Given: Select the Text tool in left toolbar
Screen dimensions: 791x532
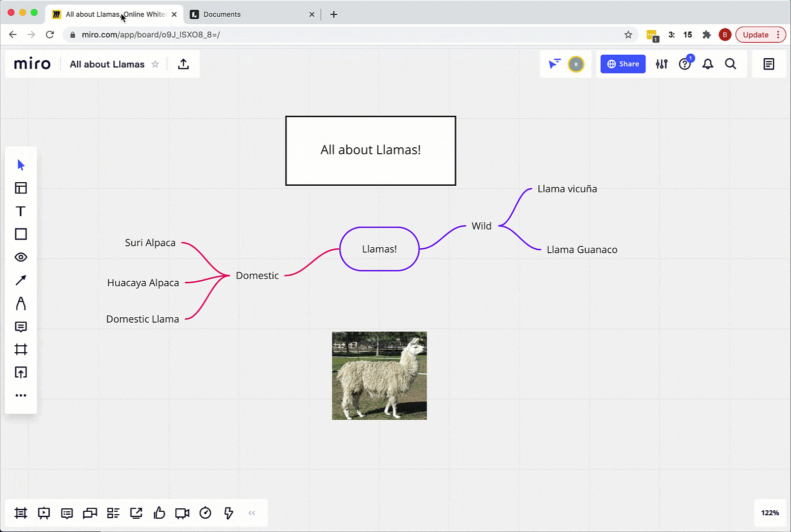Looking at the screenshot, I should (x=21, y=211).
